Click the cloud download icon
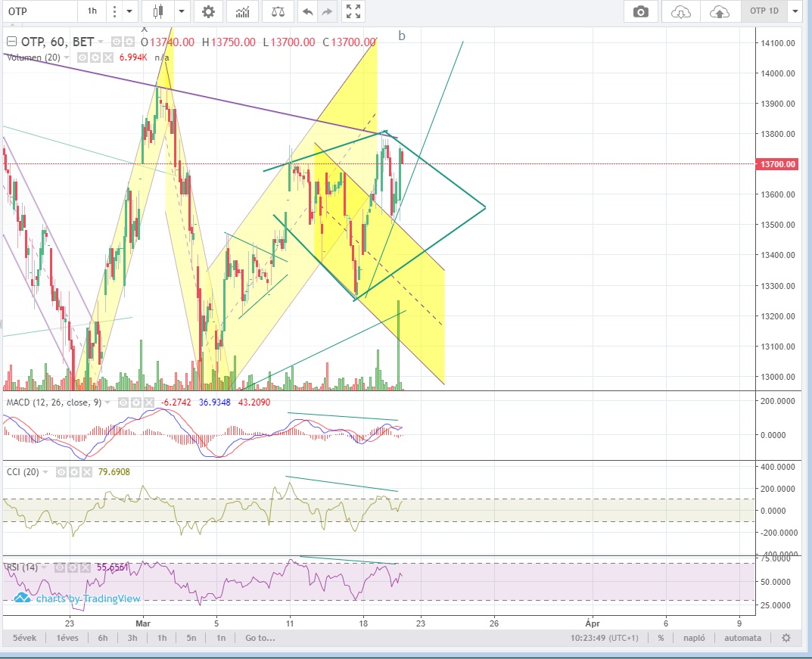812x659 pixels. click(x=681, y=11)
